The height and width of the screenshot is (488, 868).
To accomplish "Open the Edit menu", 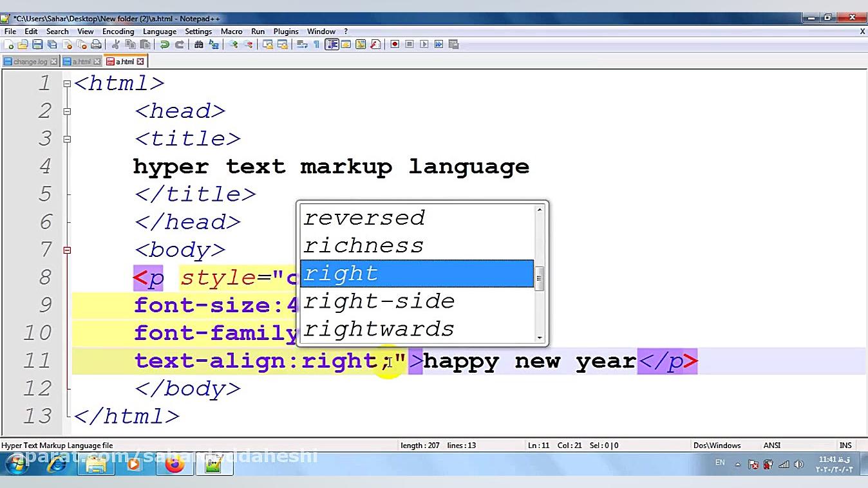I will pos(31,31).
